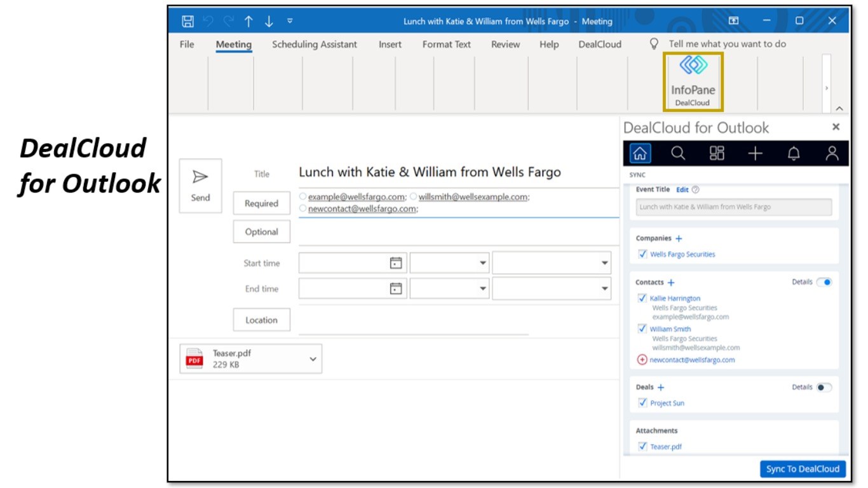Open the DealCloud pane dashboard grid icon
Screen dimensions: 868x488
(x=717, y=153)
